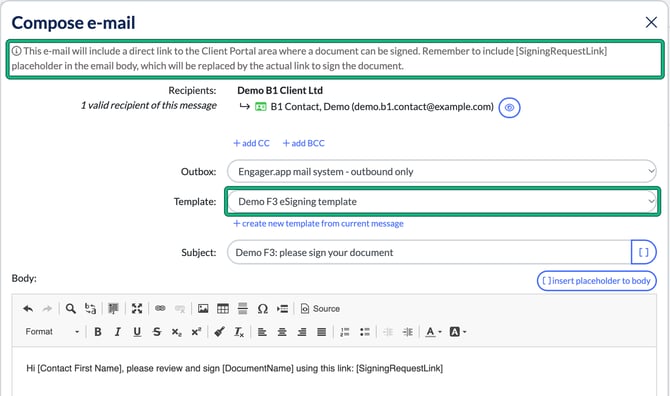Open the text color picker

(x=433, y=332)
